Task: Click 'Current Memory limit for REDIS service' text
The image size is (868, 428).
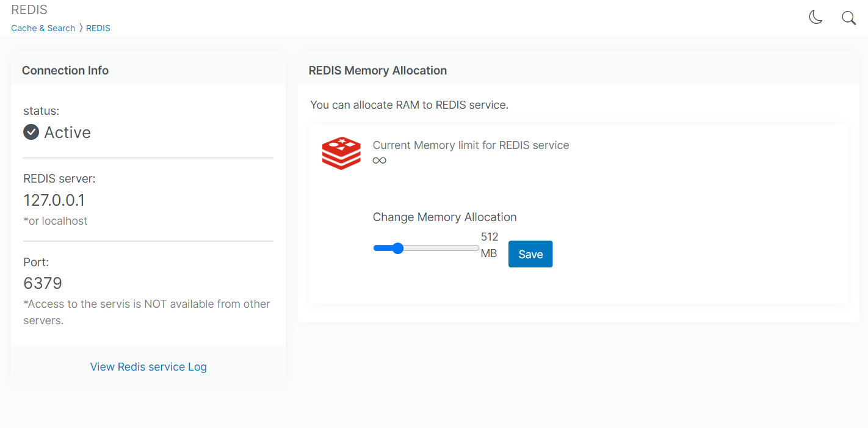Action: [471, 145]
